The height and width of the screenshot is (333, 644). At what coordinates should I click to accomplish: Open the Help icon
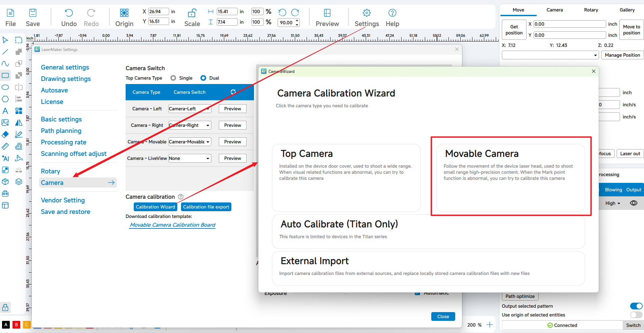pyautogui.click(x=392, y=13)
